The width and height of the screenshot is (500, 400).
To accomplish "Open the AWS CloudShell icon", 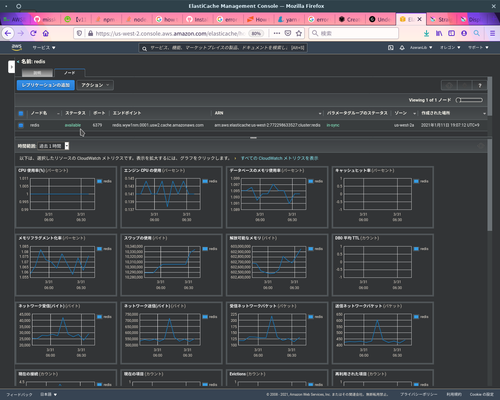I will pos(391,48).
